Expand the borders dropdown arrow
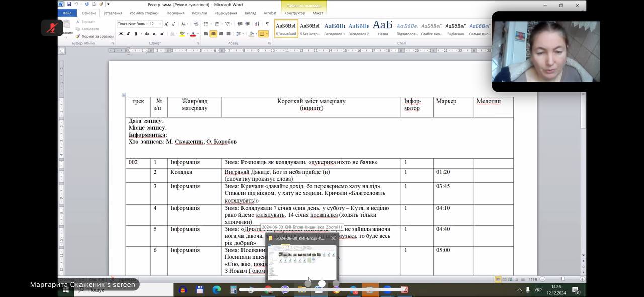Viewport: 644px width, 297px height. [x=268, y=34]
